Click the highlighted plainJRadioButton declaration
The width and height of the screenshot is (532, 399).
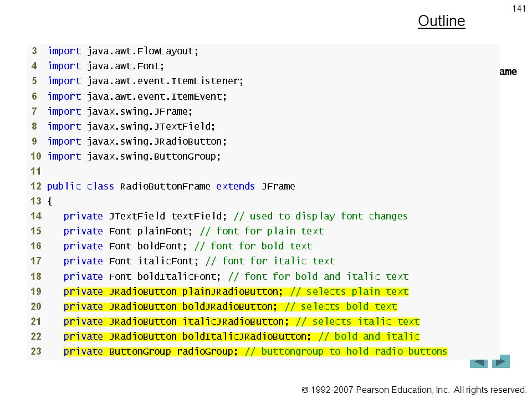236,291
